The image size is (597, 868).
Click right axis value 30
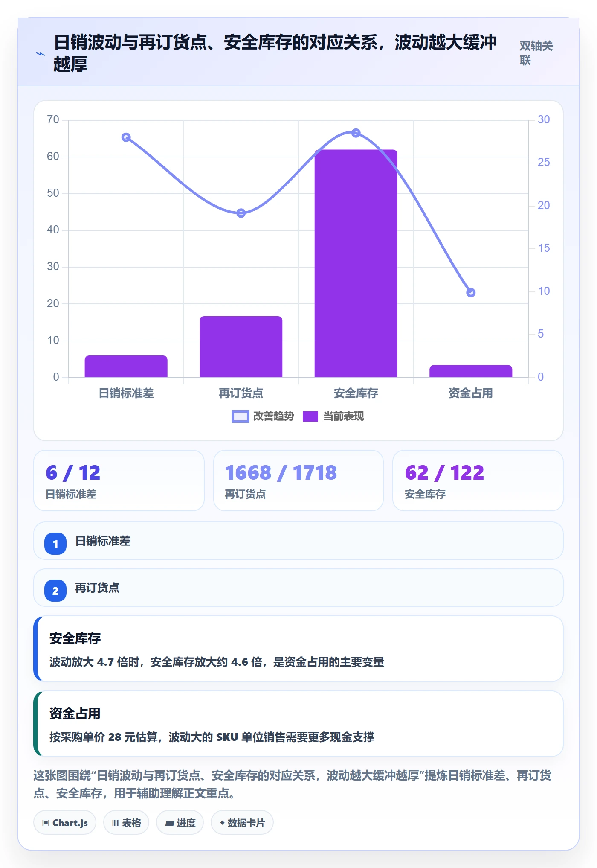click(x=544, y=119)
